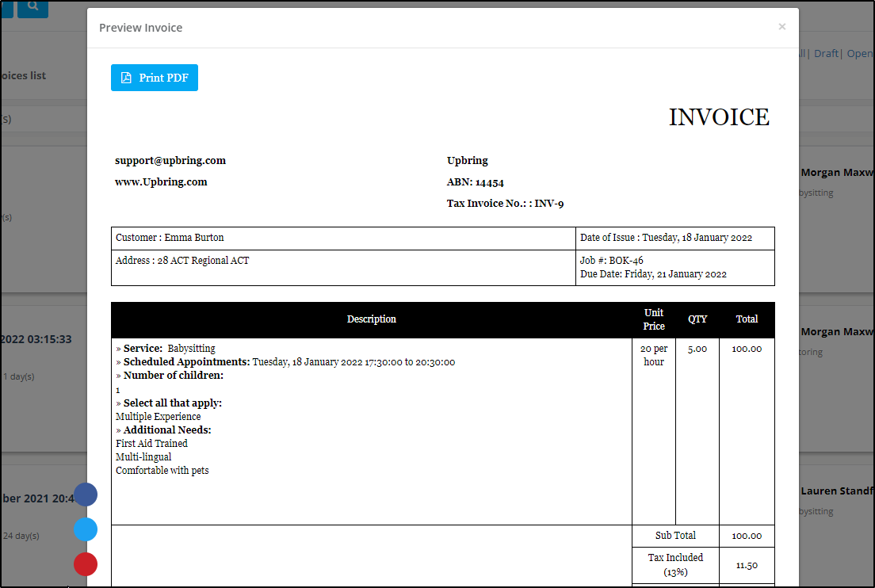The image size is (875, 588).
Task: Click the 100.00 line total value
Action: click(x=747, y=349)
